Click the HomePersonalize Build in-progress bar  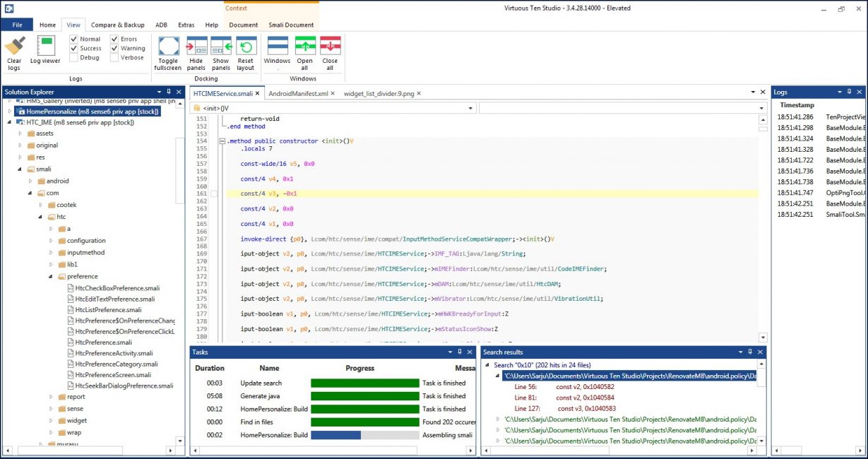pos(365,435)
